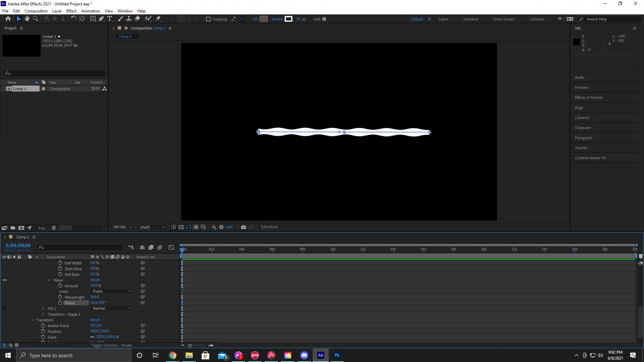Open the Content-Aware Fill panel

coord(590,158)
